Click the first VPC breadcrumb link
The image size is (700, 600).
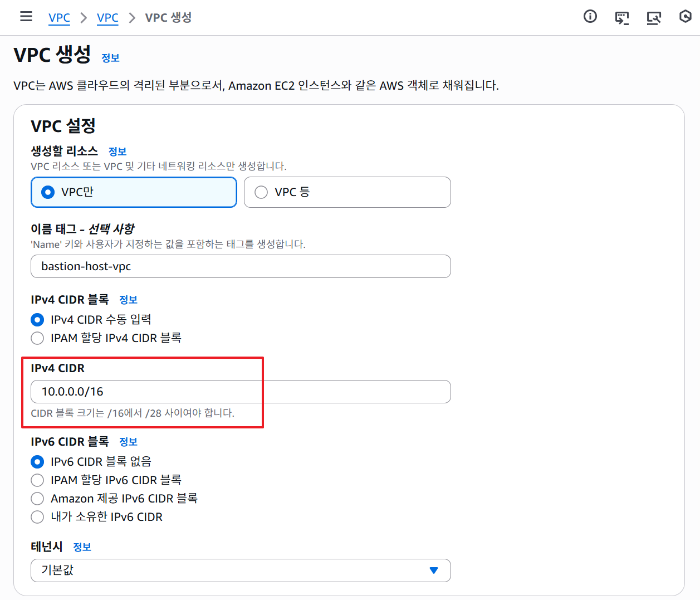coord(59,18)
